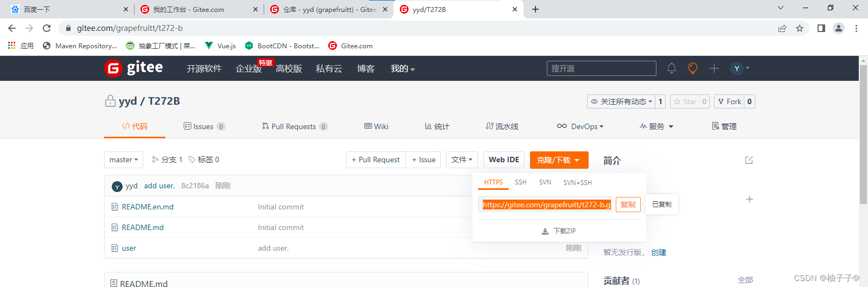Open the 克隆/下载 dropdown button
Viewport: 868px width, 287px height.
[x=559, y=160]
